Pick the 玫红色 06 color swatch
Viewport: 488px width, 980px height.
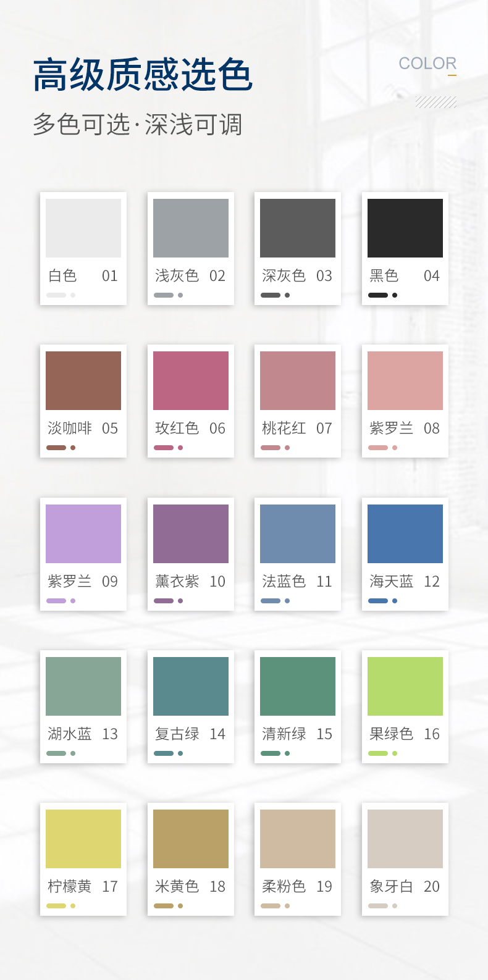pos(191,380)
